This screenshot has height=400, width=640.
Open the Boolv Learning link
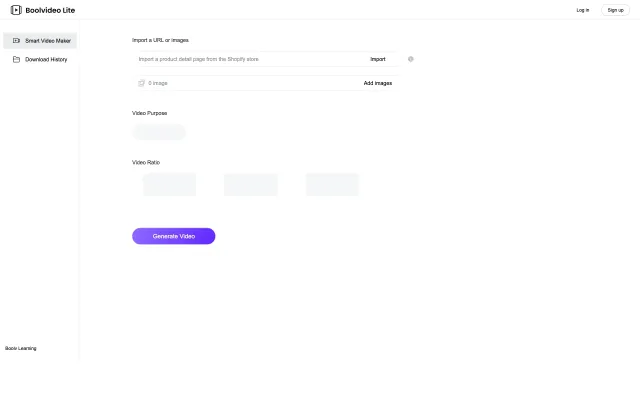(x=21, y=348)
